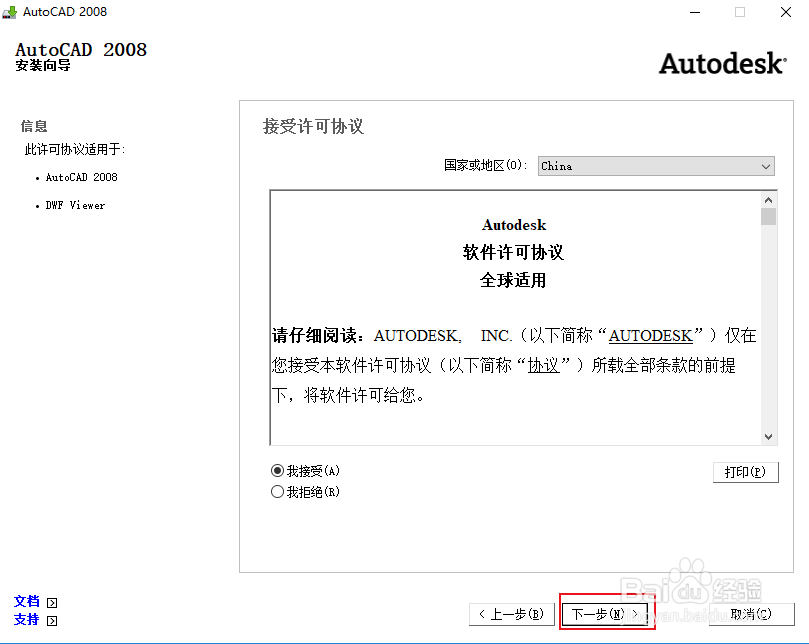Click the scrollbar up arrow of the license text
The width and height of the screenshot is (809, 644).
coord(769,198)
